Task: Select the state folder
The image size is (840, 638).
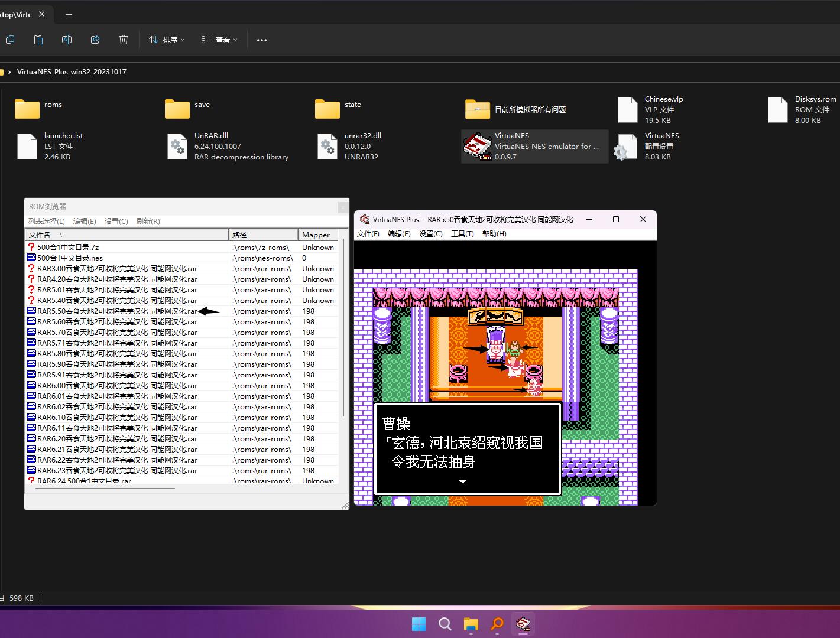Action: point(339,108)
